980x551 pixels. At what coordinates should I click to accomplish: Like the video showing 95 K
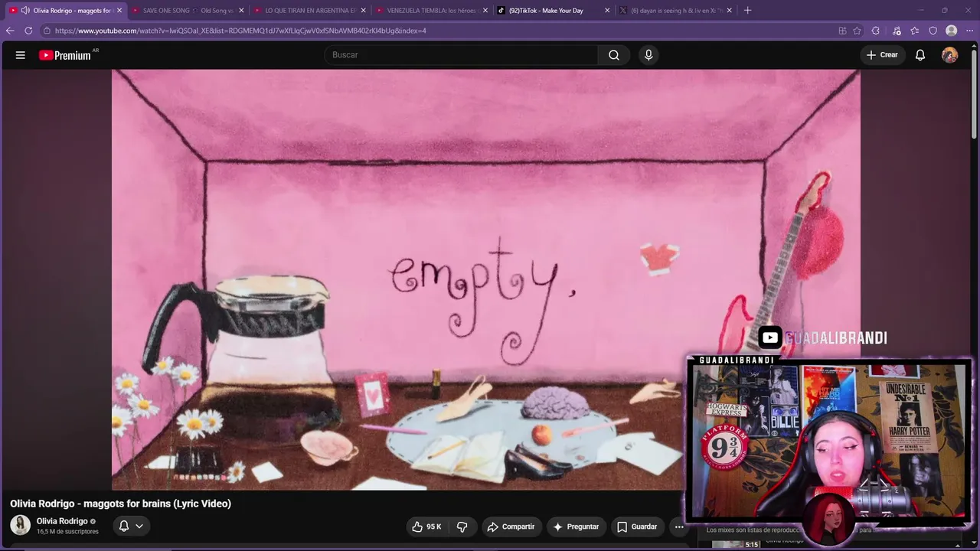pos(426,527)
